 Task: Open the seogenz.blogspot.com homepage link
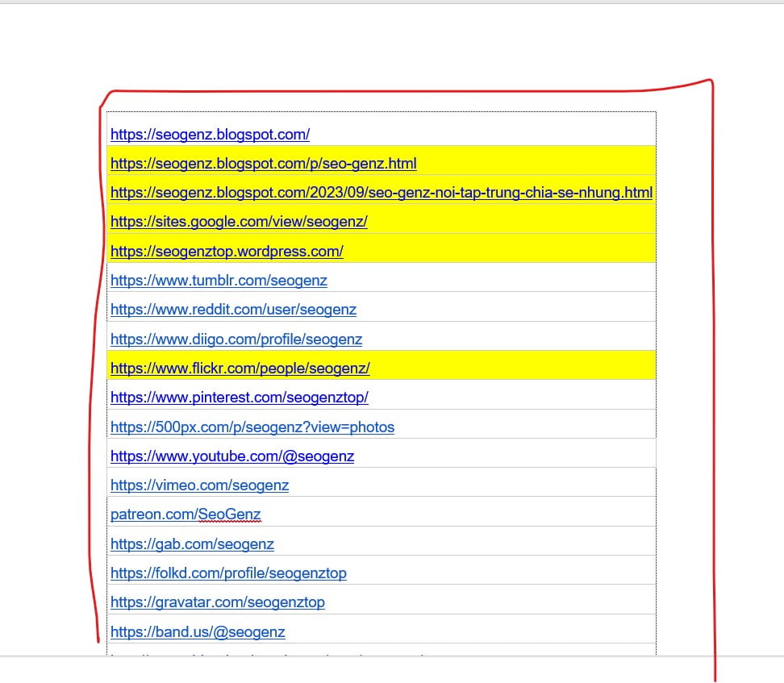pyautogui.click(x=210, y=135)
